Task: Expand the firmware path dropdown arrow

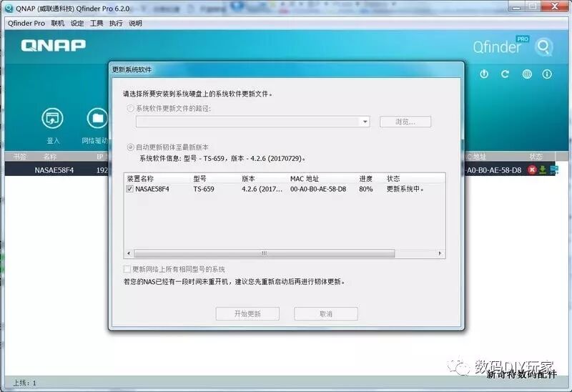Action: coord(365,122)
